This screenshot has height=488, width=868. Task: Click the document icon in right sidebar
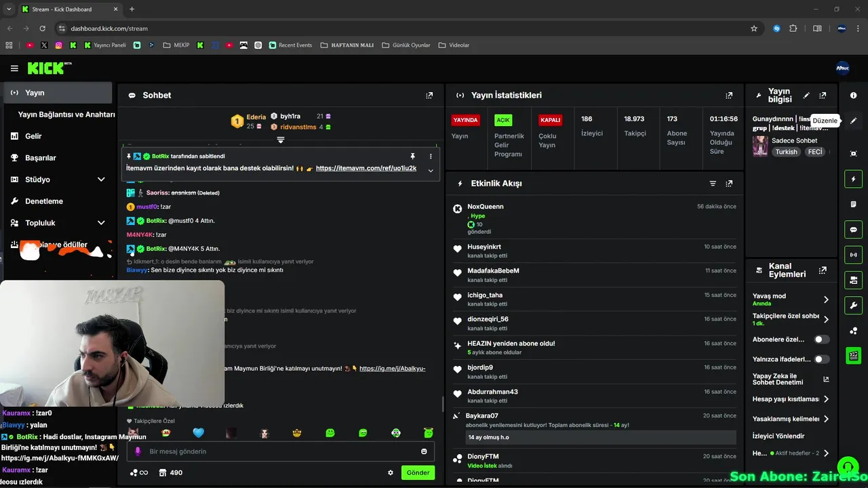click(x=854, y=204)
